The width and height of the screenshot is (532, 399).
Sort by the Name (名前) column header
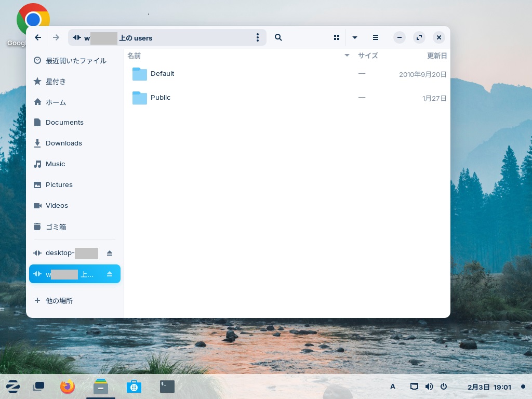134,56
